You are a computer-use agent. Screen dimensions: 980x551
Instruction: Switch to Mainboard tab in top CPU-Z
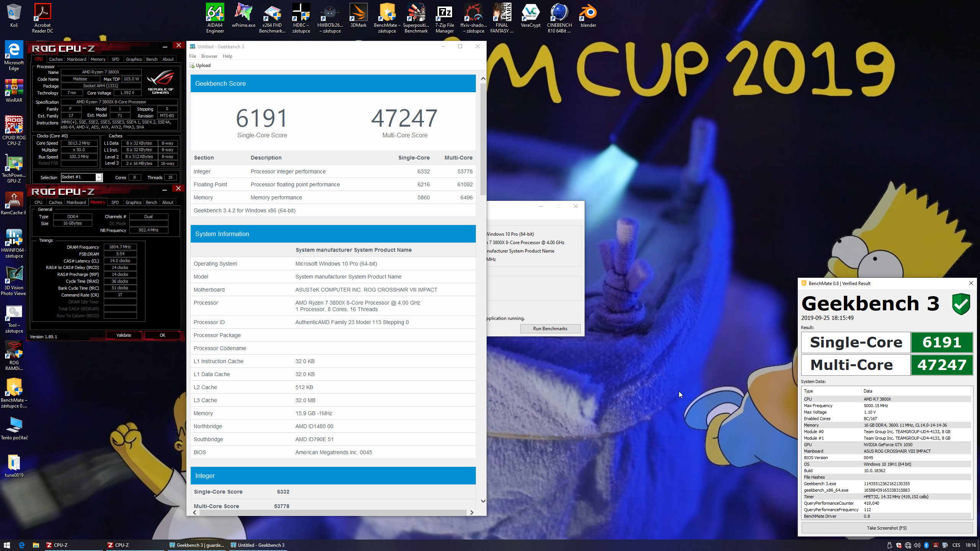coord(77,59)
